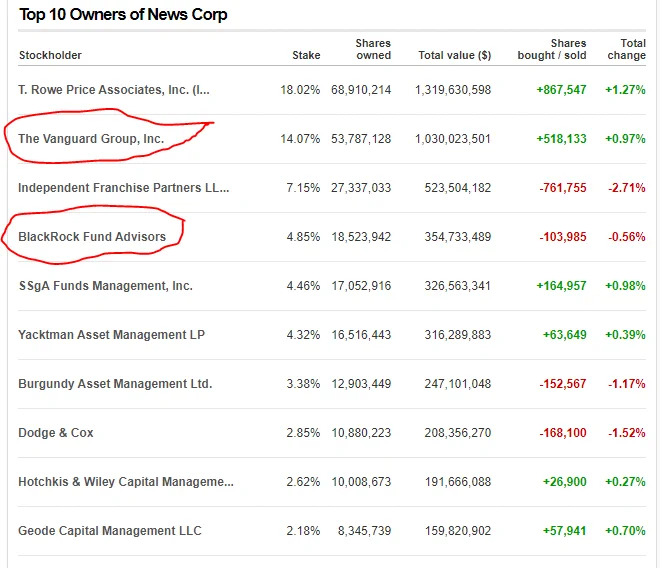
Task: Click the -152,567 shares sold figure
Action: pyautogui.click(x=563, y=384)
